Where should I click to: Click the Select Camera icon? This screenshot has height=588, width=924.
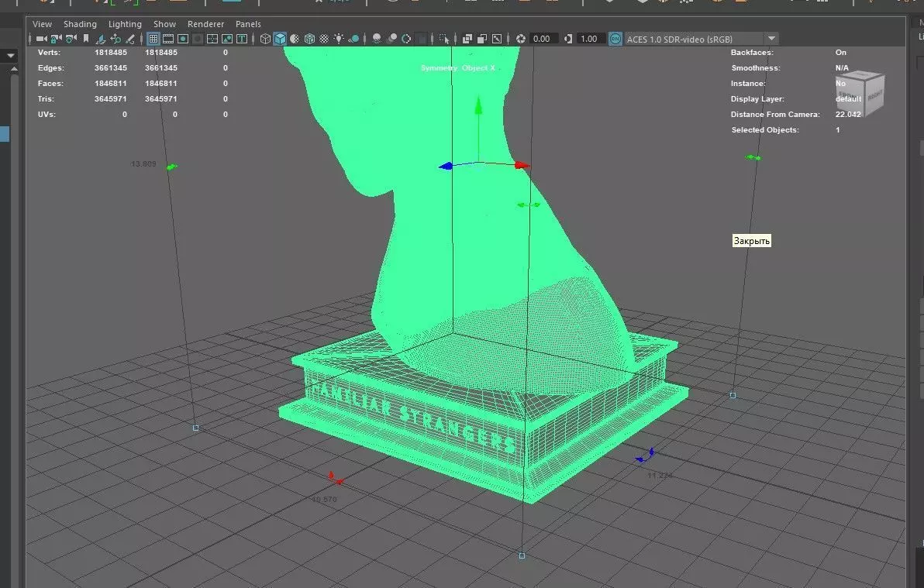[41, 39]
